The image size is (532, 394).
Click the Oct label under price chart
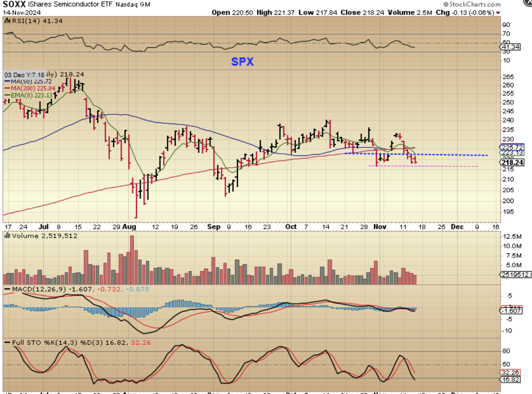(291, 227)
